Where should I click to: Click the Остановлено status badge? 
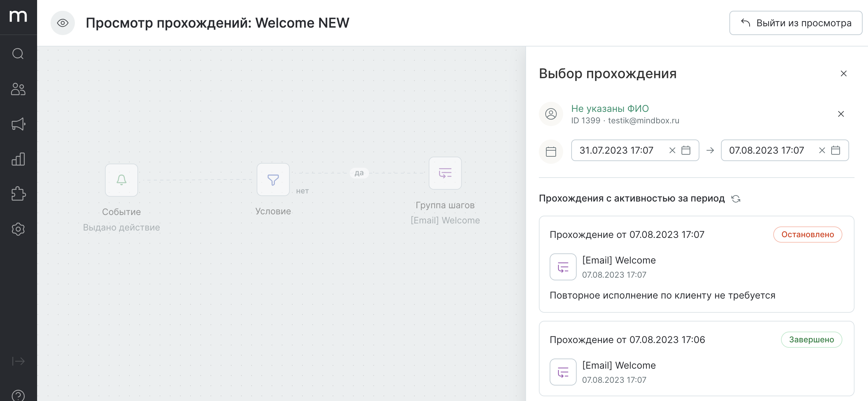808,235
